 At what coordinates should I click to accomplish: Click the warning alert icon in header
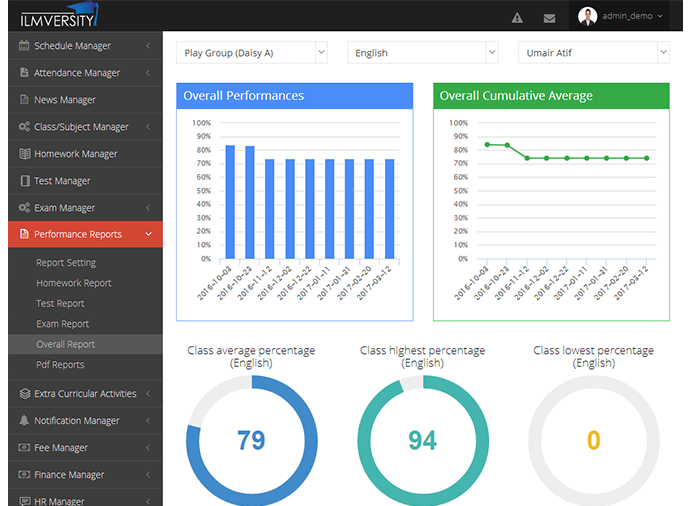pyautogui.click(x=517, y=18)
